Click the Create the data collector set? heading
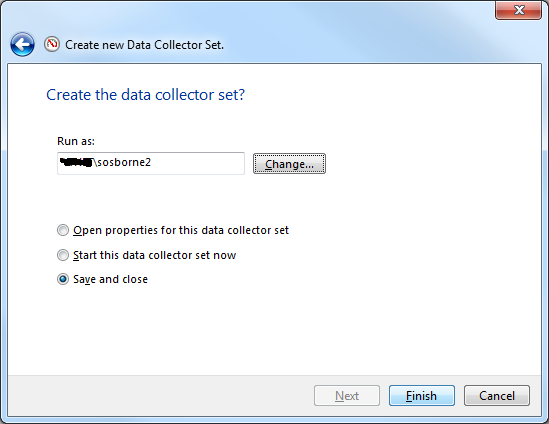Screen dimensions: 549x424 145,95
